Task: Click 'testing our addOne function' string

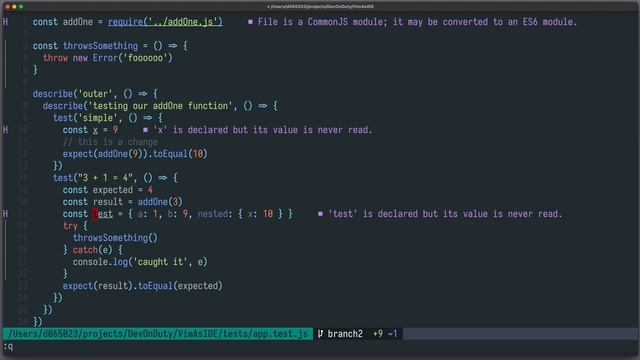Action: point(160,106)
